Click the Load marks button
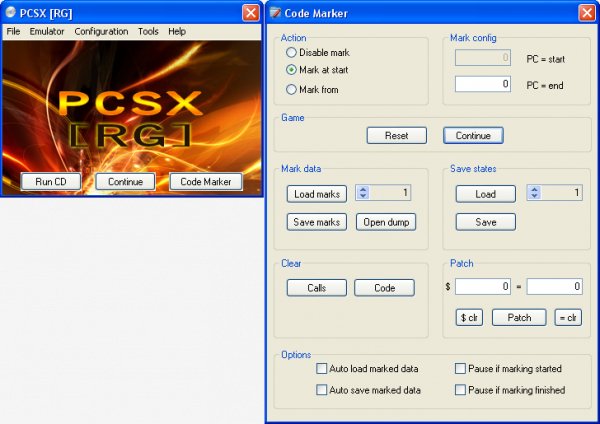This screenshot has height=424, width=600. (317, 194)
